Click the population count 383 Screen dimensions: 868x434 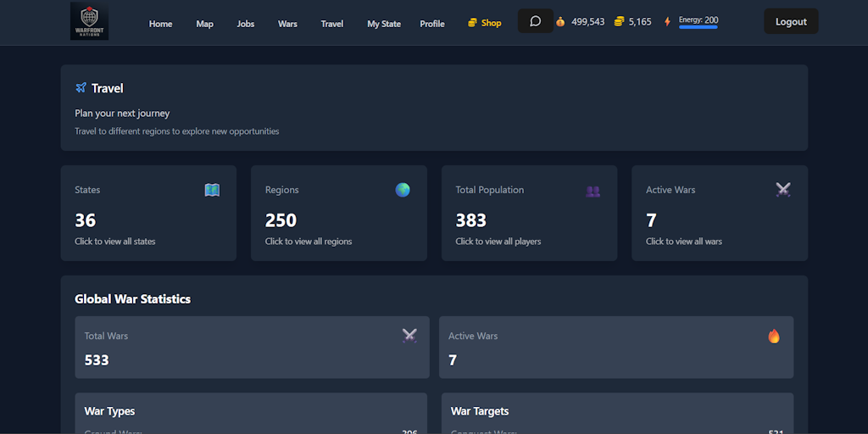471,220
